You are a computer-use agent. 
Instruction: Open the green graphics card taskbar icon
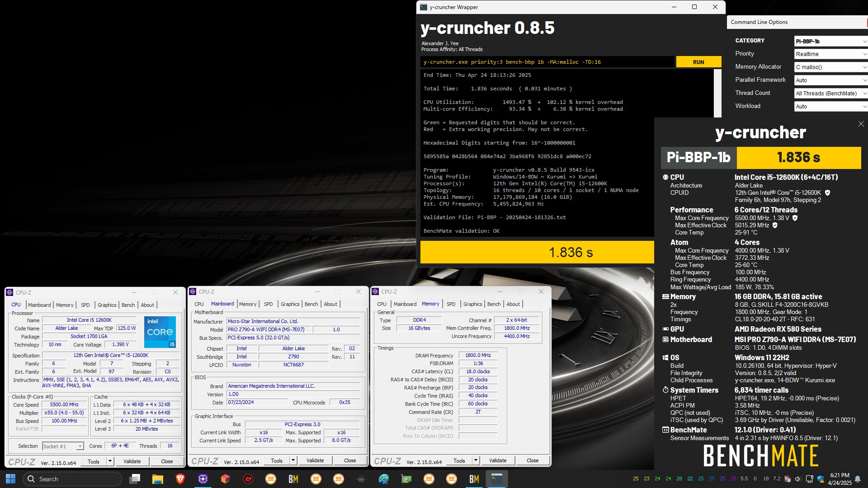(406, 479)
